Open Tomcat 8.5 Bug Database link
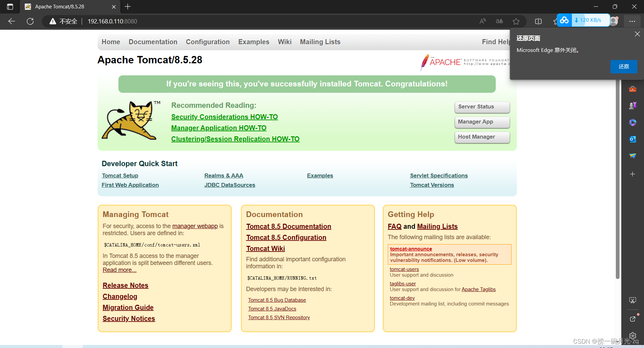Image resolution: width=644 pixels, height=348 pixels. click(277, 300)
